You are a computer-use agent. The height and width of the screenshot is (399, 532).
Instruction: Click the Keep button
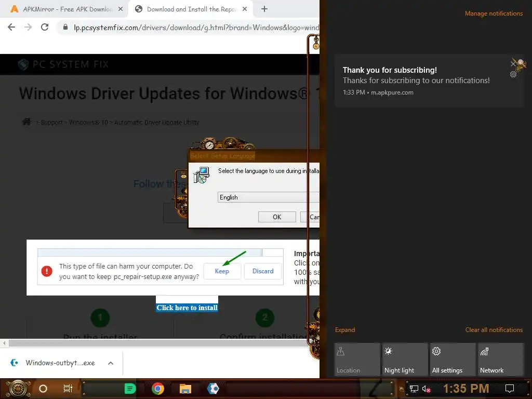click(222, 271)
